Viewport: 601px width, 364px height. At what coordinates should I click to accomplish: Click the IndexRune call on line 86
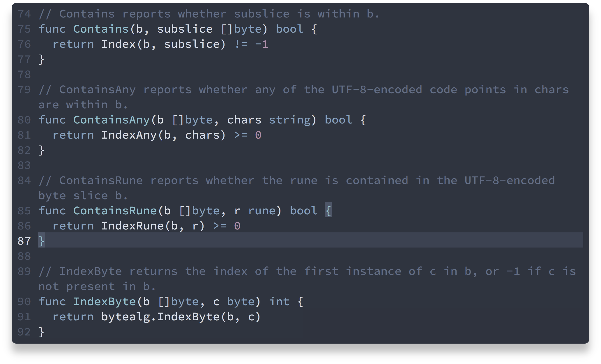[x=132, y=226]
